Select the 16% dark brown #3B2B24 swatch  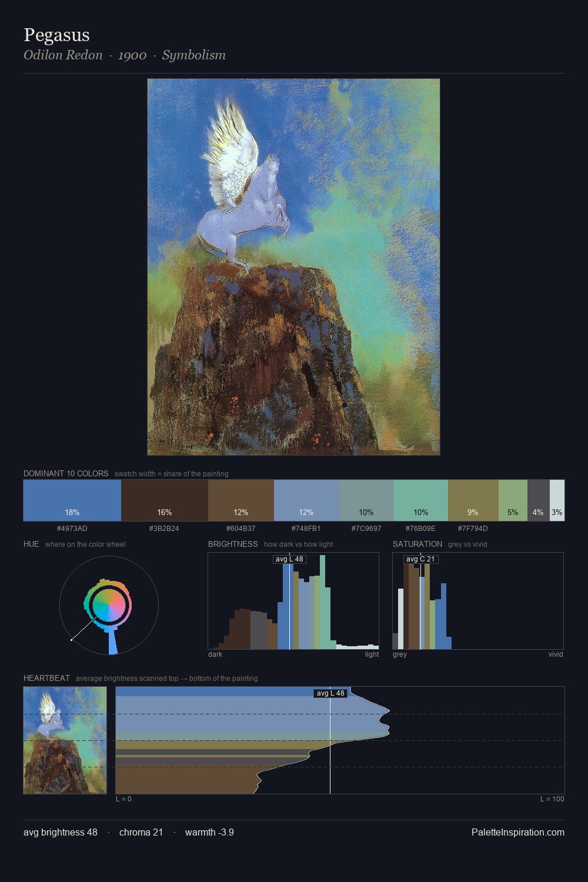coord(165,500)
